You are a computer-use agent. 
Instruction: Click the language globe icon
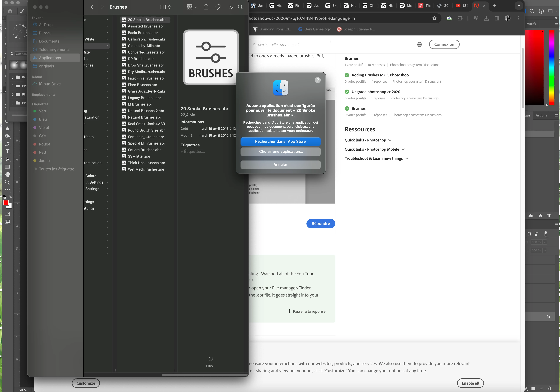click(x=419, y=44)
